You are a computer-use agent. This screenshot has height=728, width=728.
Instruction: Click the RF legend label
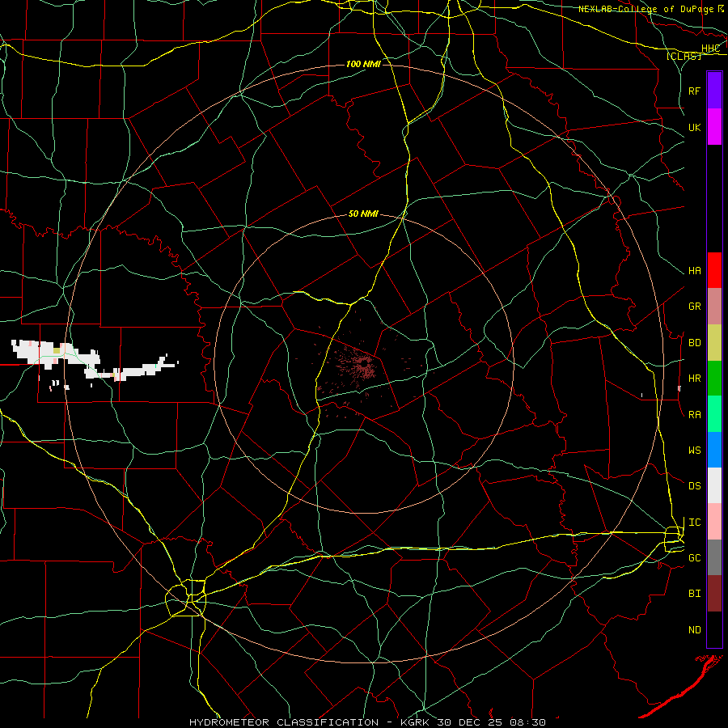point(694,91)
